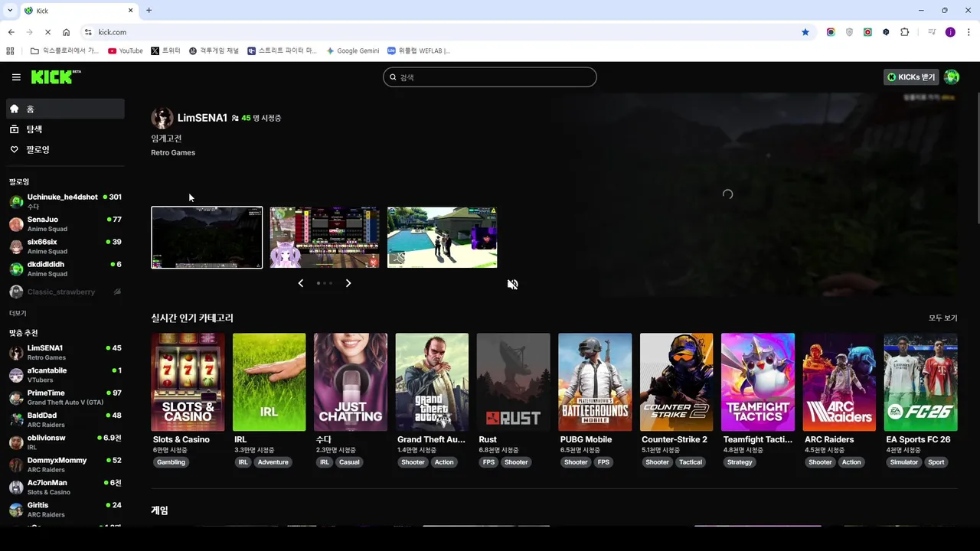Open Chrome apps grid in bookmarks bar
This screenshot has height=551, width=980.
pos(10,51)
